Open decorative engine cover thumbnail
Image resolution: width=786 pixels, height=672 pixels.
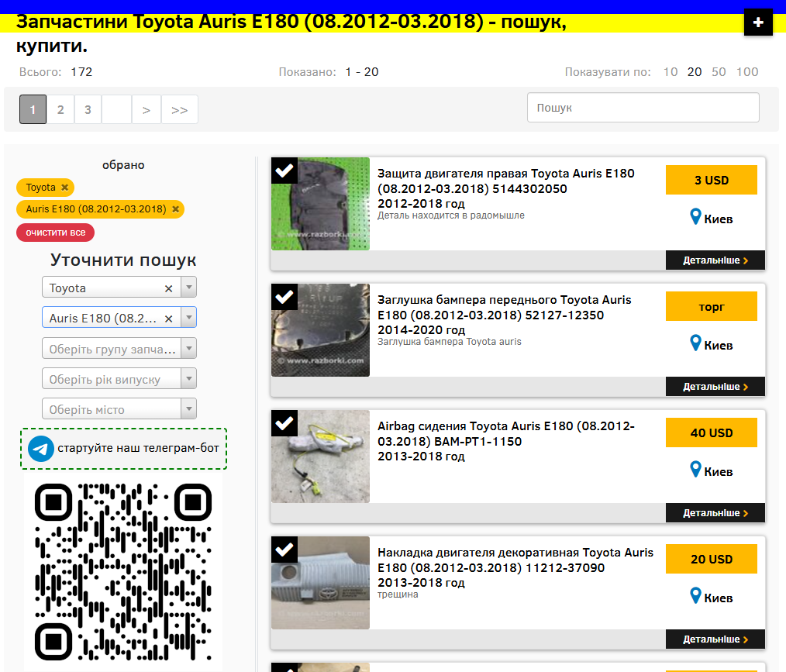[320, 583]
